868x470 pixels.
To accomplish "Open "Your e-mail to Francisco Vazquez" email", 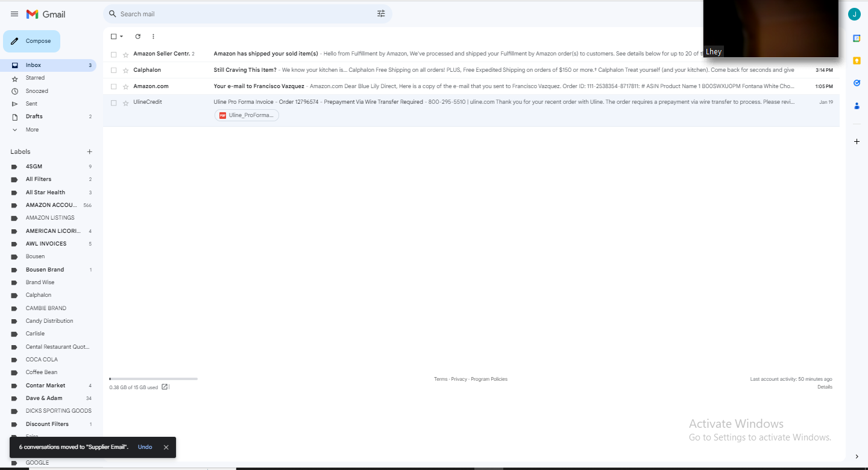I will coord(259,86).
